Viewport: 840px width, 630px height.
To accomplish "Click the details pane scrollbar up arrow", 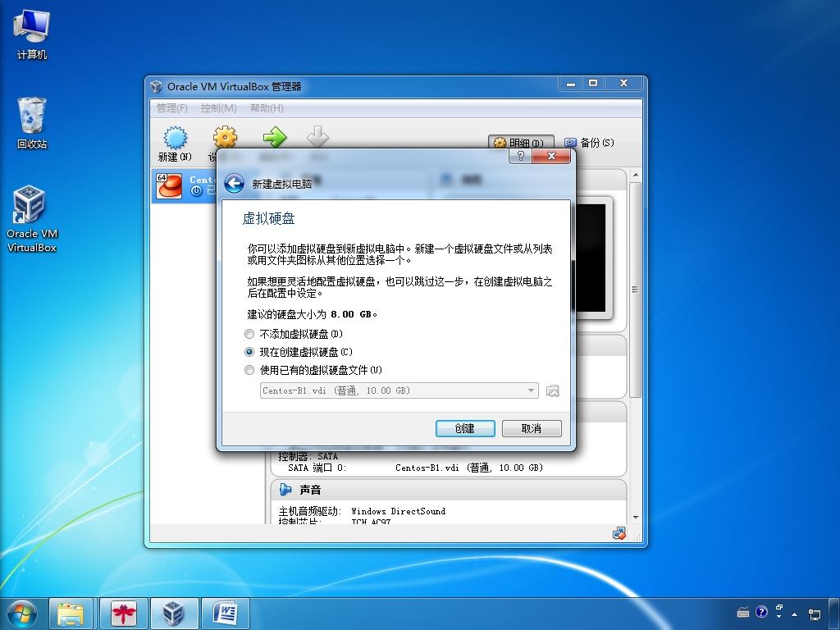I will click(x=636, y=176).
